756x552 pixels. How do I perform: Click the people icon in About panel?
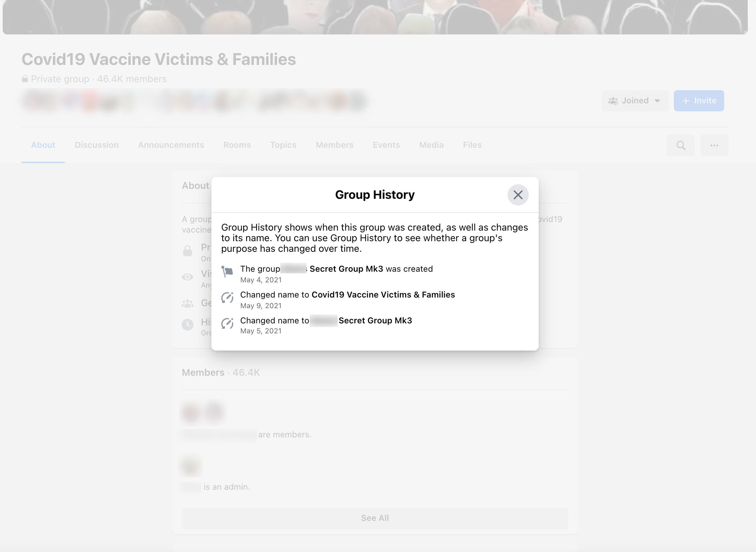[x=188, y=304]
